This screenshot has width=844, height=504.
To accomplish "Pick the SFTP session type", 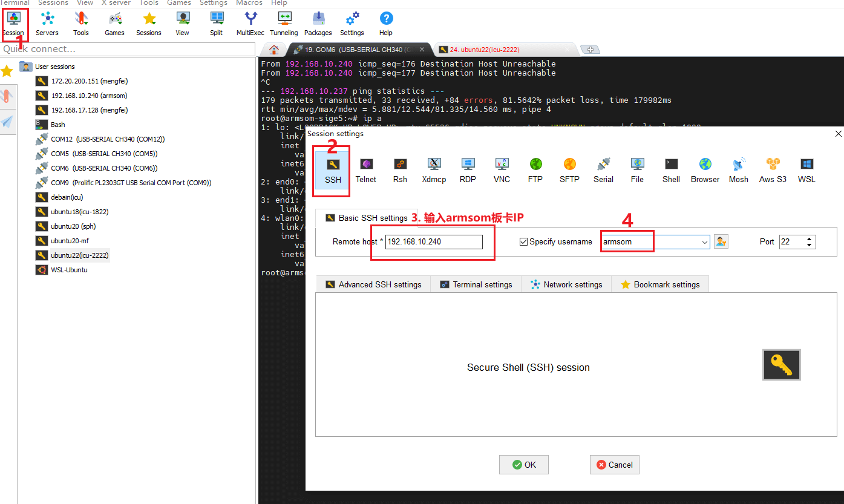I will [x=569, y=169].
